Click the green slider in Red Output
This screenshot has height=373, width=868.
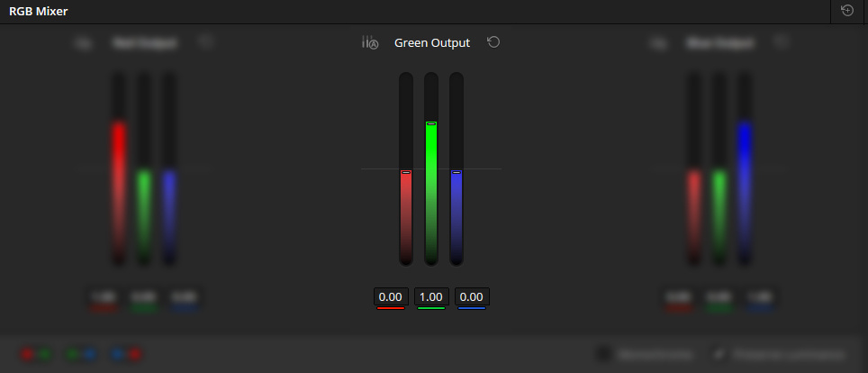pos(143,169)
